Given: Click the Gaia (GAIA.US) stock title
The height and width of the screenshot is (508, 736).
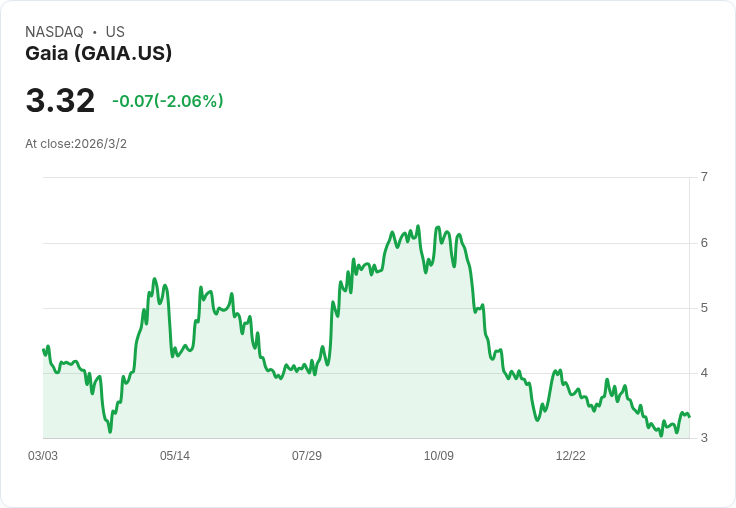Looking at the screenshot, I should tap(99, 53).
